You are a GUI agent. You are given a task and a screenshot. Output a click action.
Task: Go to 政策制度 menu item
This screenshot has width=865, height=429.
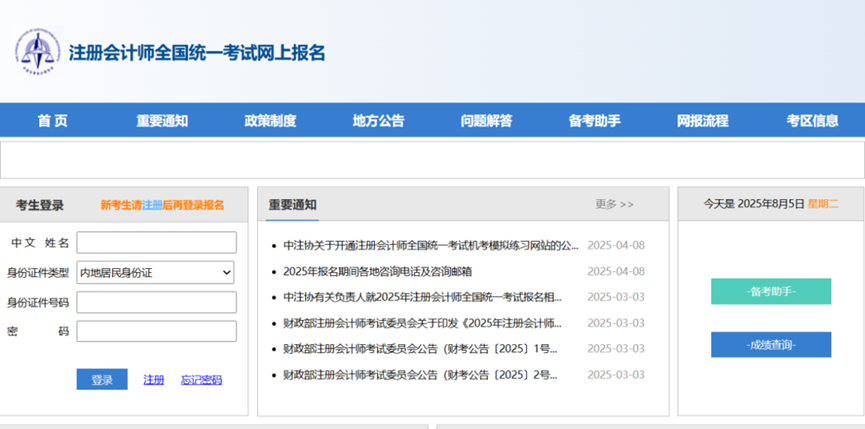270,121
